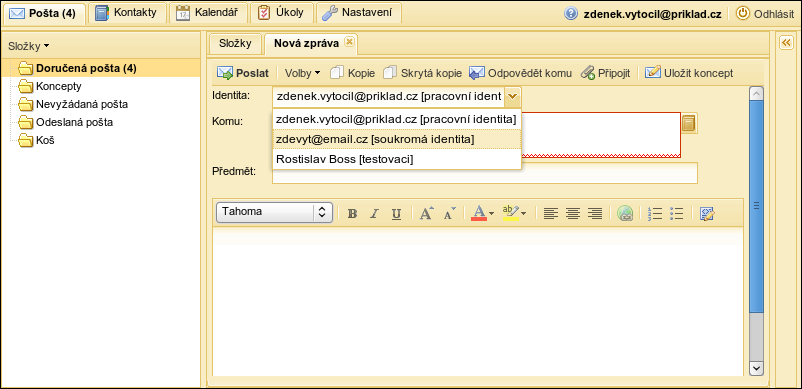Insert a hyperlink with globe icon
Image resolution: width=802 pixels, height=389 pixels.
point(625,213)
